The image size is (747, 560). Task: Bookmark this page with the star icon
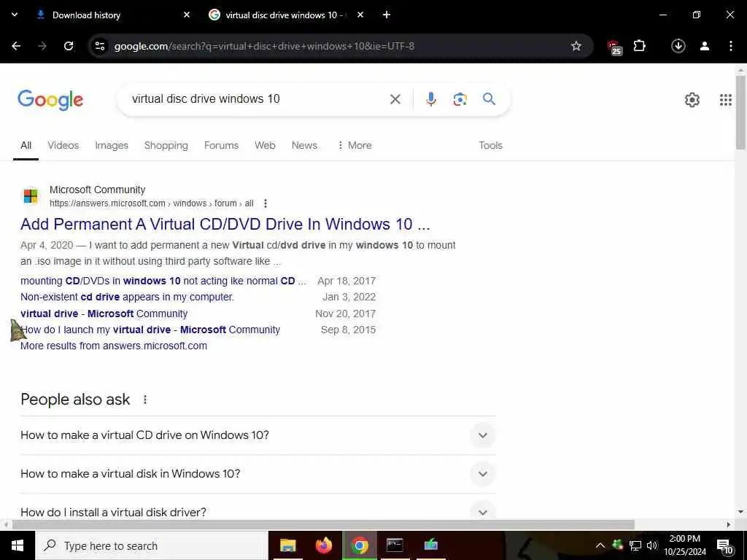[x=576, y=46]
